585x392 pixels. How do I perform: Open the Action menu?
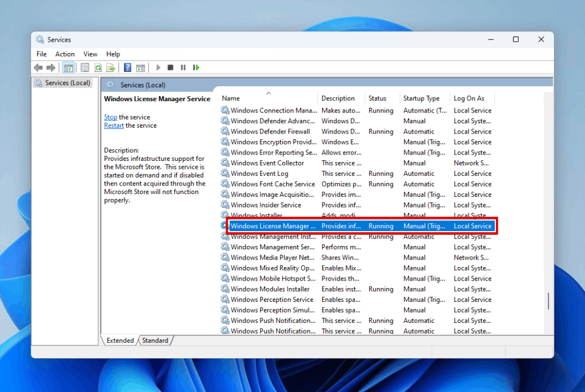click(x=65, y=54)
